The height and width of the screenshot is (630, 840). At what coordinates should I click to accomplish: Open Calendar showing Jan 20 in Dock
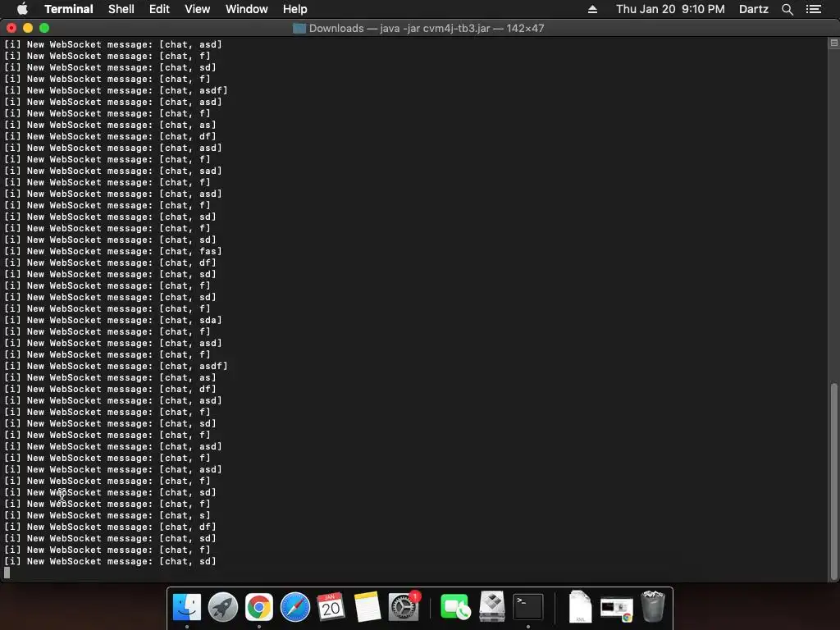pos(331,607)
